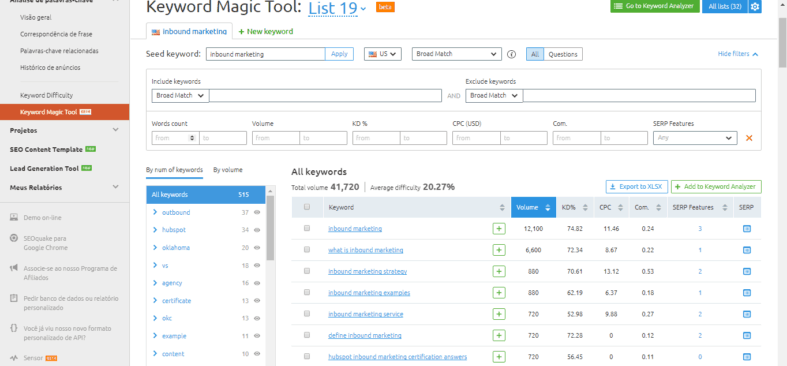This screenshot has width=787, height=366.
Task: Click Apply next to seed keyword
Action: click(339, 54)
